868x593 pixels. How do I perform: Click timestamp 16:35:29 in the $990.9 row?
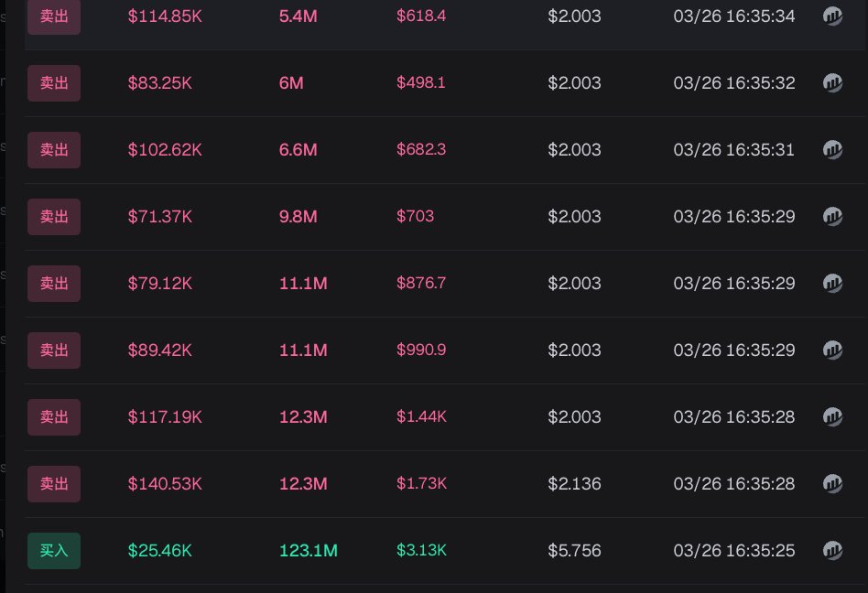point(734,350)
